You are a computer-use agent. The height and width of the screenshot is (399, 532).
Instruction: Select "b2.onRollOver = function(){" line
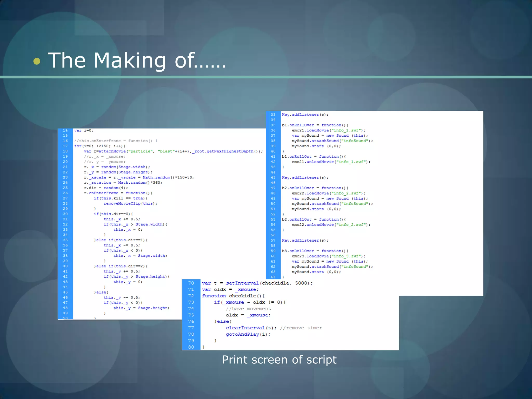315,188
